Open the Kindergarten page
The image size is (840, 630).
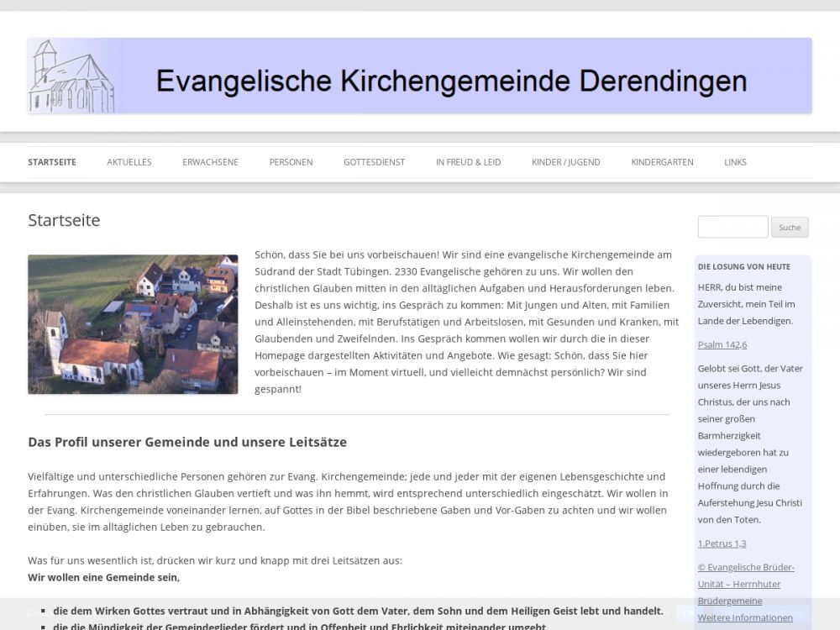tap(662, 162)
